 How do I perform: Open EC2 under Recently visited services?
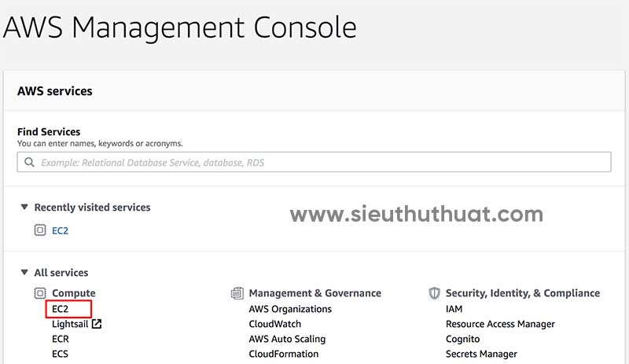coord(61,231)
